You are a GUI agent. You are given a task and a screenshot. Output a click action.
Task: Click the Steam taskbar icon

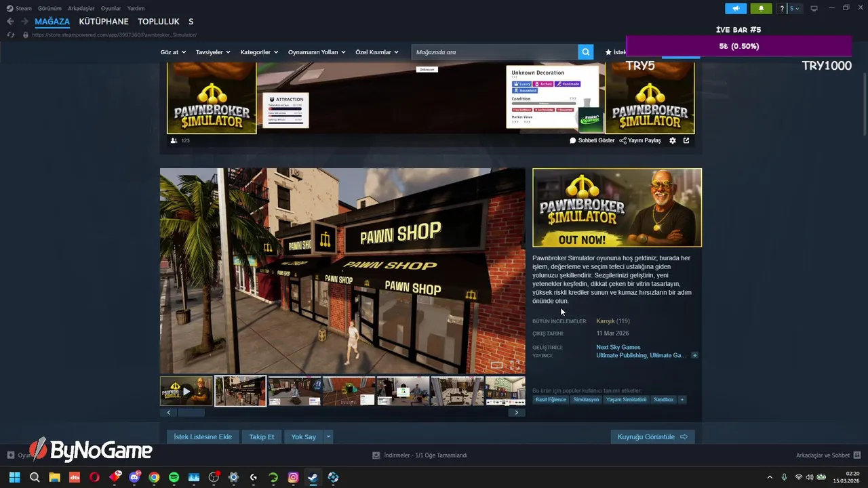coord(313,477)
